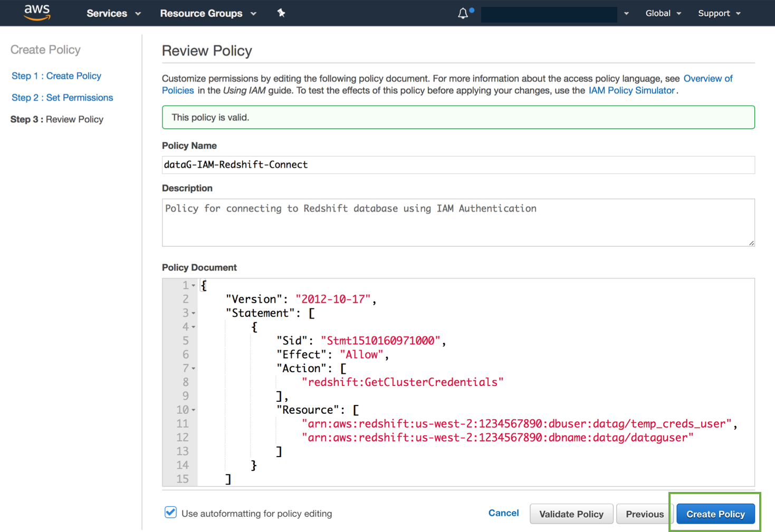Collapse the Statement fold at line 3
Viewport: 775px width, 532px height.
(x=194, y=313)
